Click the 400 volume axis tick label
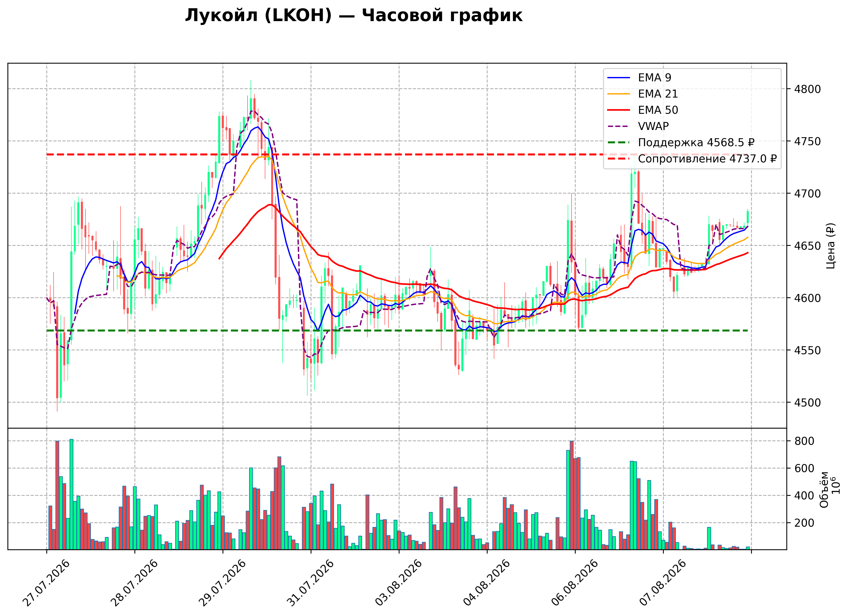Image resolution: width=850 pixels, height=616 pixels. click(x=804, y=496)
